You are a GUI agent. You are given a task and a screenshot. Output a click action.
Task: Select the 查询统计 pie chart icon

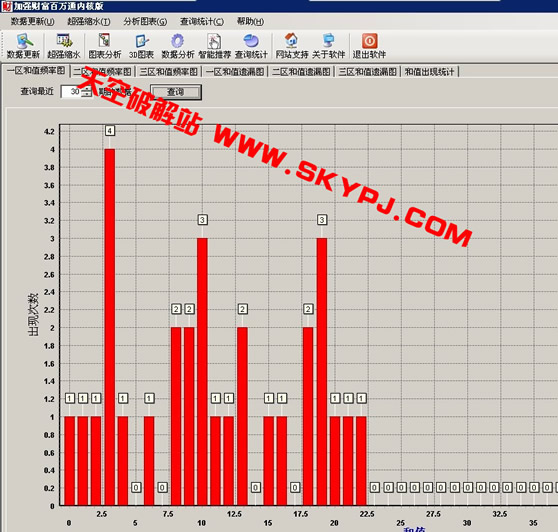tap(251, 46)
